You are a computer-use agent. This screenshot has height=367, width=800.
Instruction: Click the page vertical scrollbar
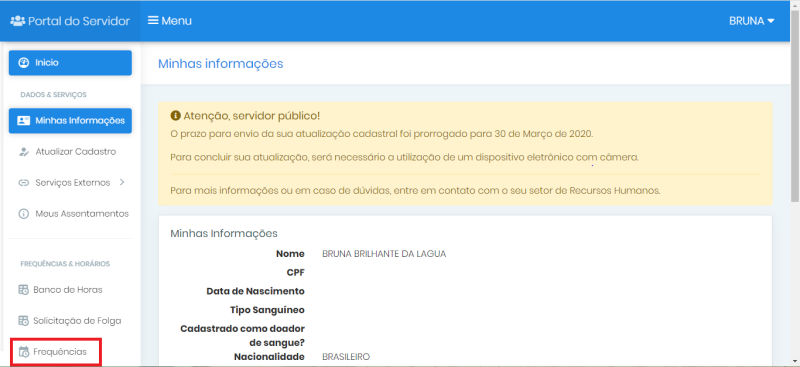coord(795,184)
